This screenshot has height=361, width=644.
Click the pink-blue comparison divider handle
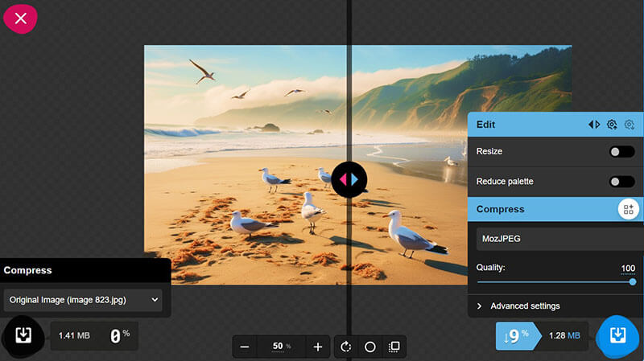[x=349, y=178]
